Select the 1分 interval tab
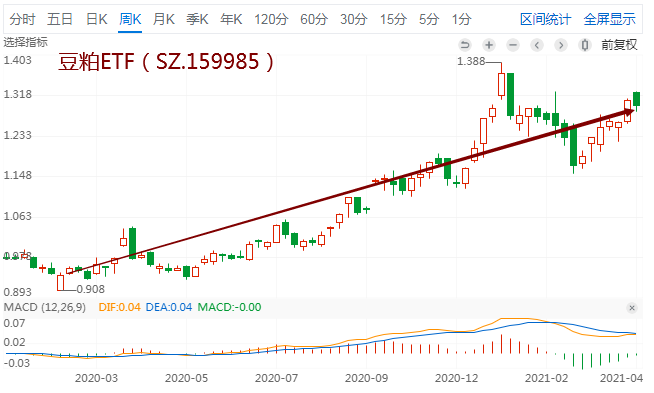 tap(461, 19)
